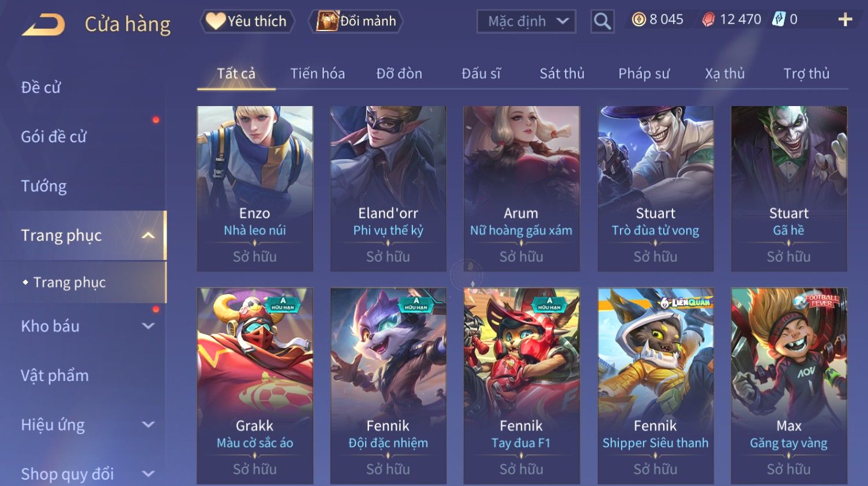Open search with the magnifying glass icon

602,21
